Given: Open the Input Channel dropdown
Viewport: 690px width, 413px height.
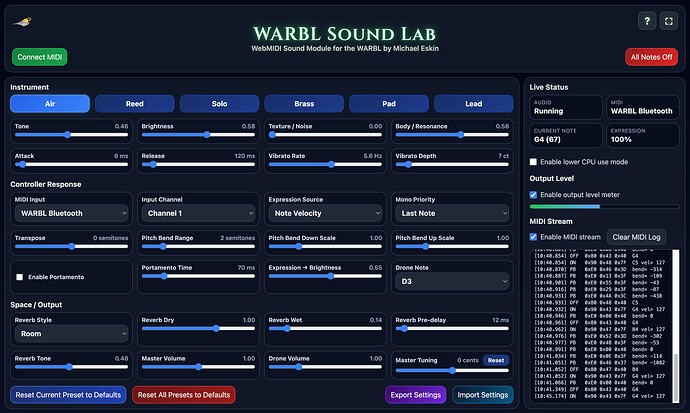Looking at the screenshot, I should [198, 213].
